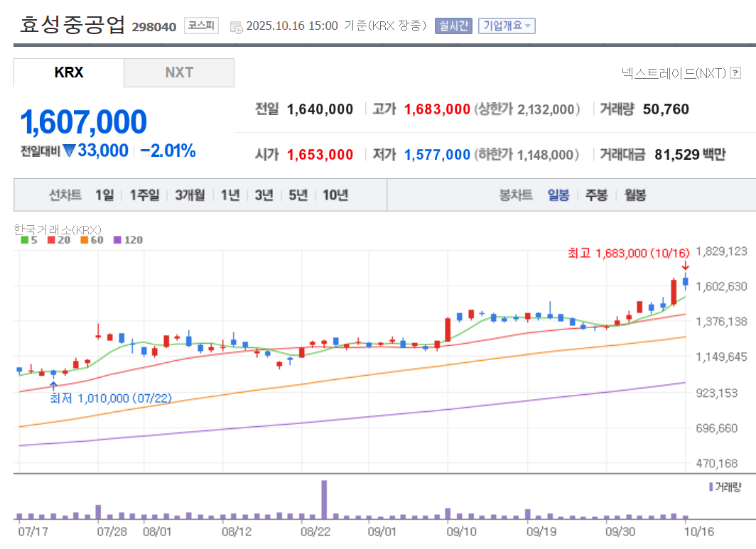This screenshot has height=549, width=756.
Task: Toggle the 실시간 real-time button
Action: point(453,26)
